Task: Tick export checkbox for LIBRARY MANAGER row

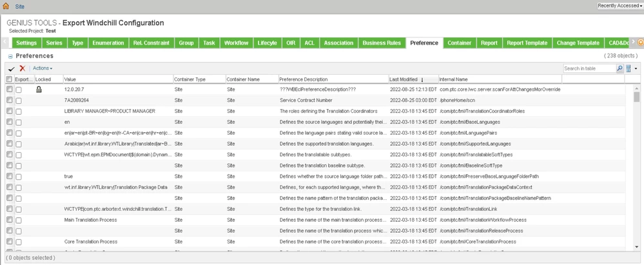Action: 19,112
